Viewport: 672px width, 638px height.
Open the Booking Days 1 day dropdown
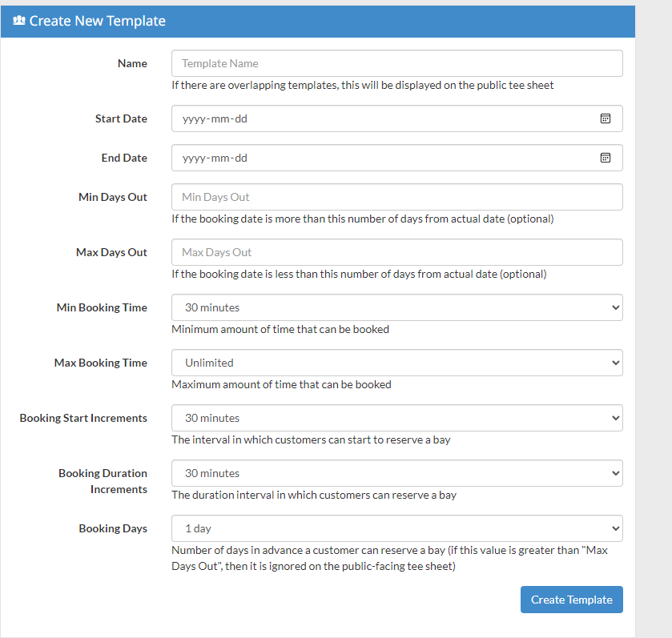click(396, 528)
